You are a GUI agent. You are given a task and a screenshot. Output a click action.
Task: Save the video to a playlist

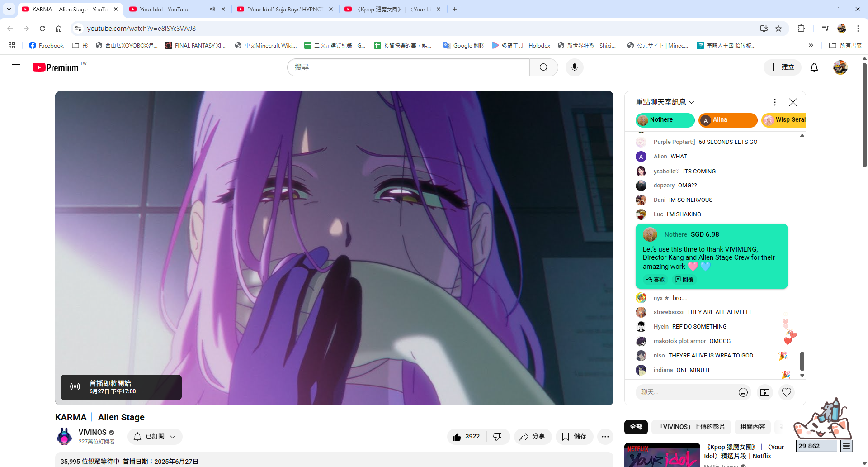(574, 437)
